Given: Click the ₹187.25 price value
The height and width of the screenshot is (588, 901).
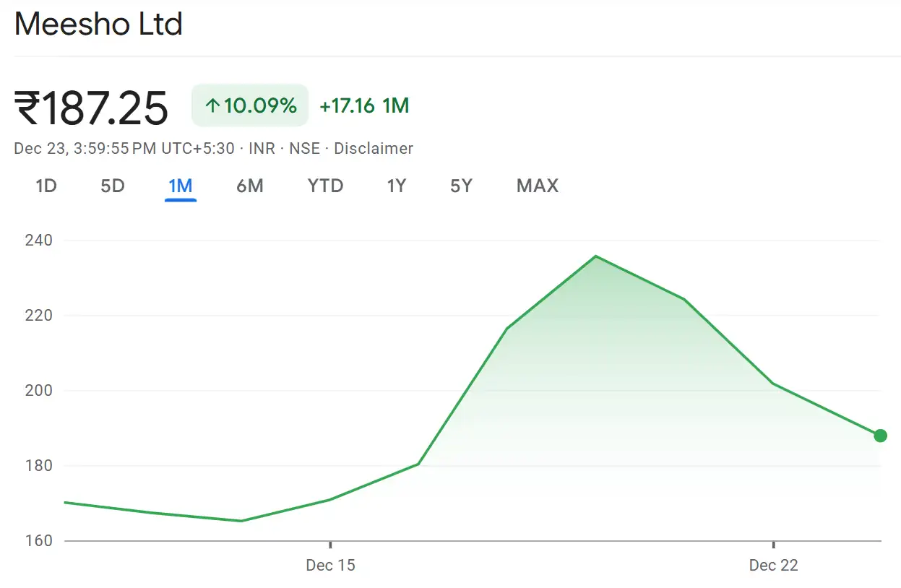Looking at the screenshot, I should tap(91, 108).
